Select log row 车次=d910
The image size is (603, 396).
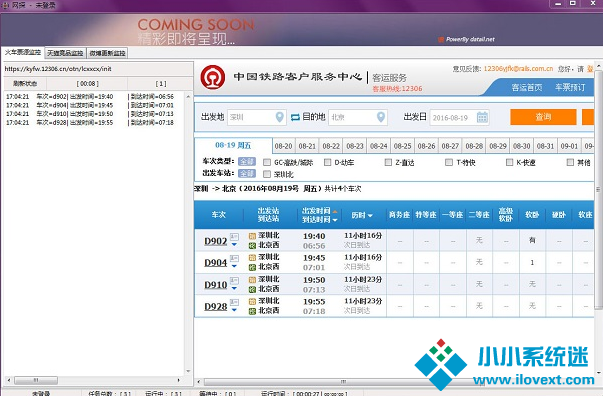(90, 113)
